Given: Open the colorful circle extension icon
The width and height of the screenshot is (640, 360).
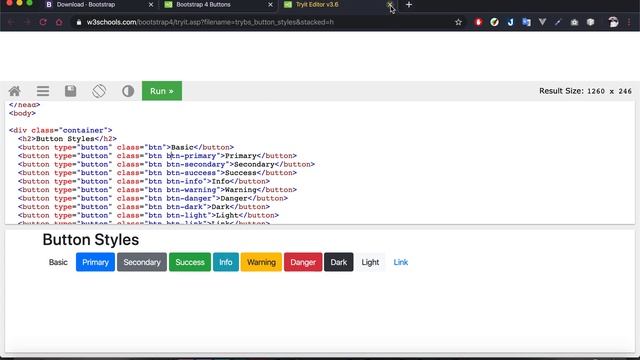Looking at the screenshot, I should pyautogui.click(x=494, y=22).
